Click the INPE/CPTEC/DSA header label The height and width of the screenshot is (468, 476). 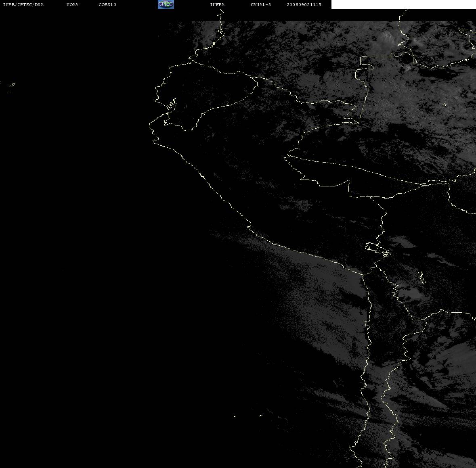pyautogui.click(x=23, y=4)
